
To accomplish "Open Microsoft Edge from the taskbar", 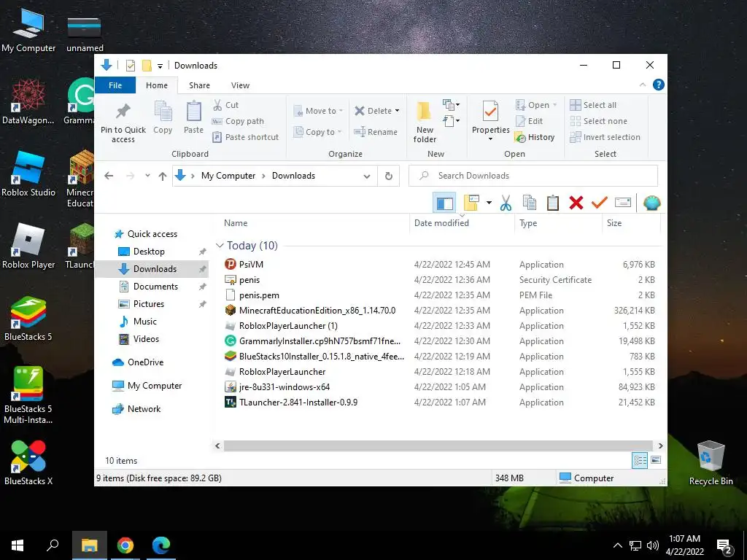I will [x=161, y=545].
